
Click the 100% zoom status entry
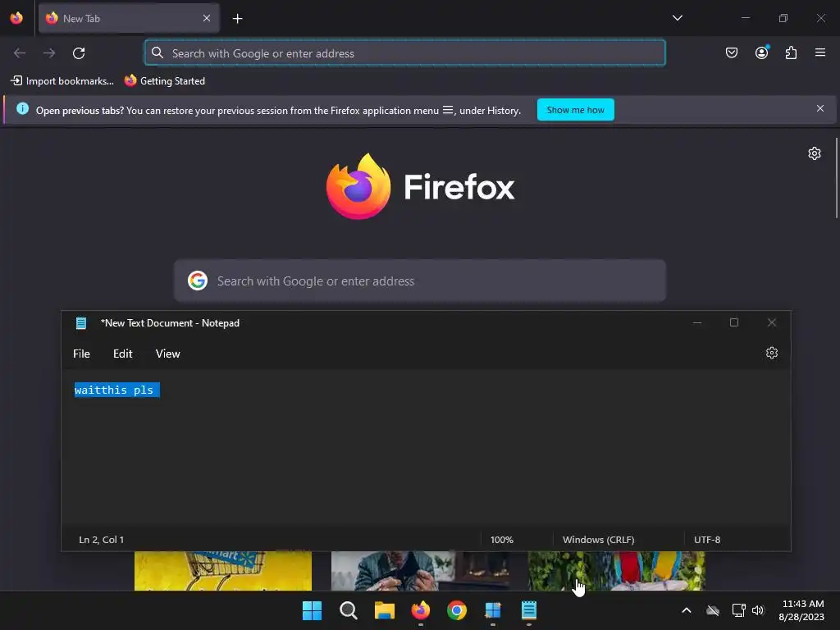[502, 540]
